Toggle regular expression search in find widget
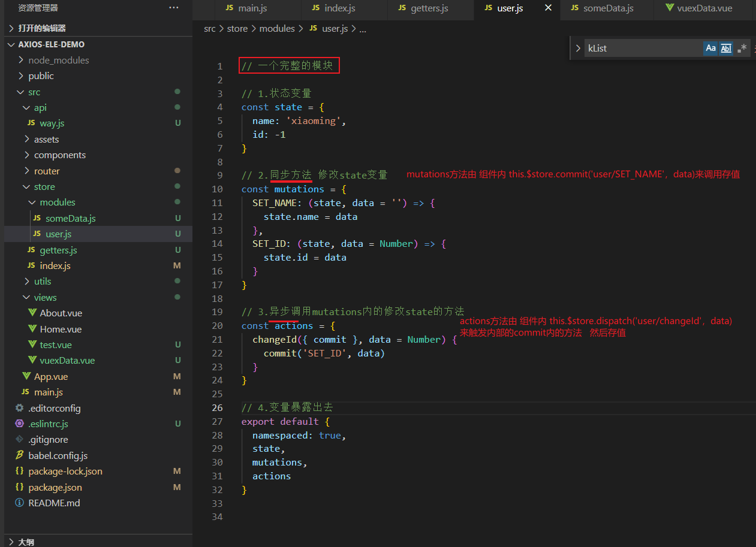Image resolution: width=756 pixels, height=547 pixels. coord(742,49)
